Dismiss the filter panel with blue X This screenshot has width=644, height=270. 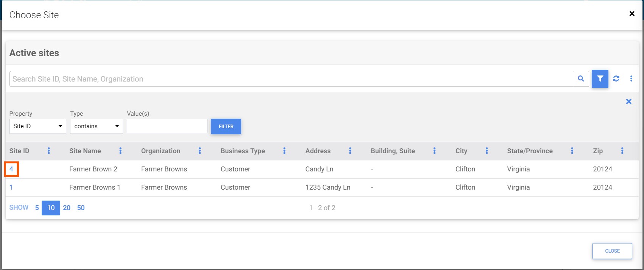(x=628, y=102)
